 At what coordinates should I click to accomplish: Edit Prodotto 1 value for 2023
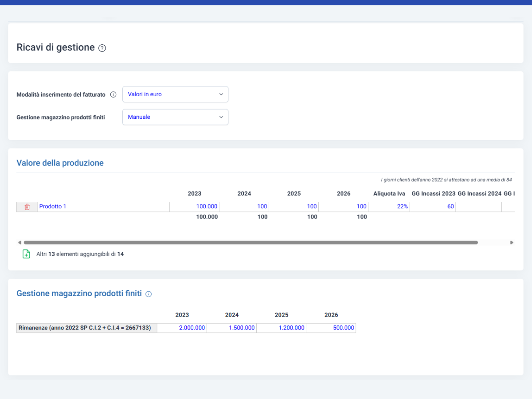tap(195, 207)
